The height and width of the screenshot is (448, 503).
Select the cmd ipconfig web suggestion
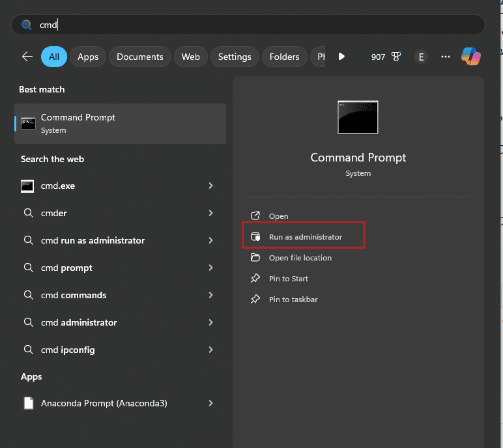pos(68,350)
